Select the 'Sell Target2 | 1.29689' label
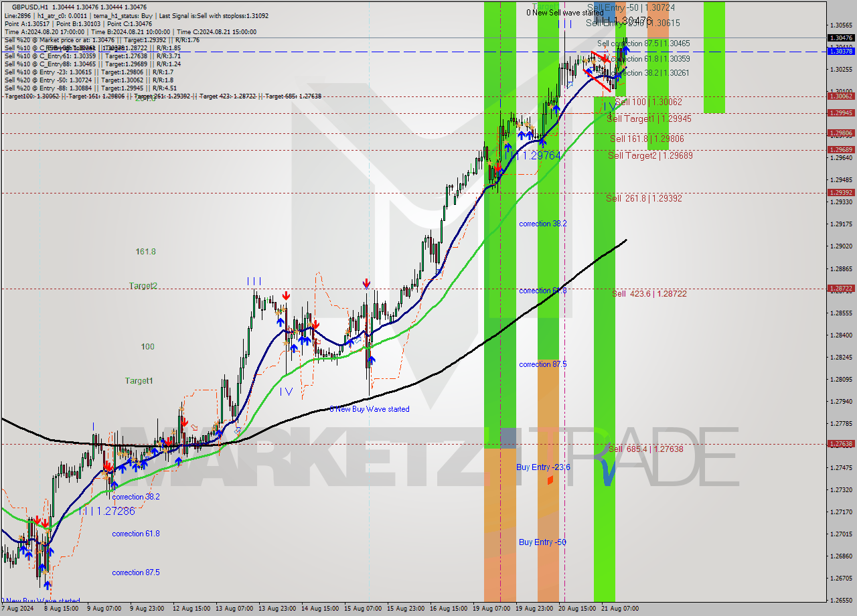The image size is (857, 616). click(x=650, y=155)
